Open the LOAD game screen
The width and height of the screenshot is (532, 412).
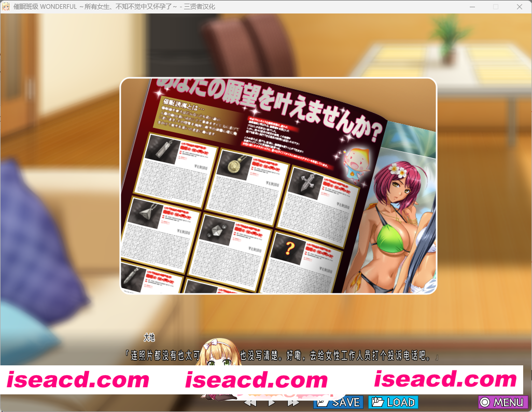(393, 402)
